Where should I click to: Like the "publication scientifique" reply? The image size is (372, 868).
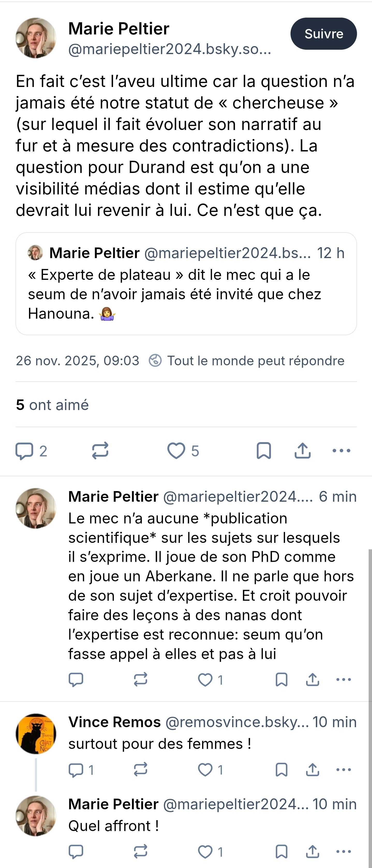[x=205, y=680]
